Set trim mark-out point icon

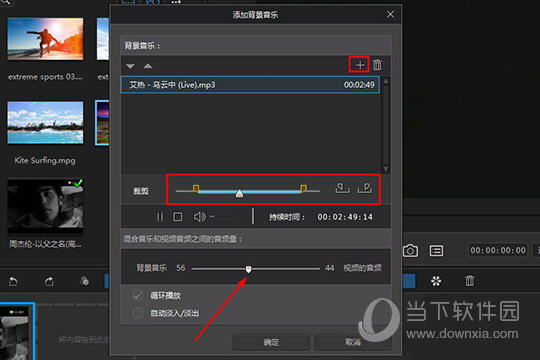365,188
